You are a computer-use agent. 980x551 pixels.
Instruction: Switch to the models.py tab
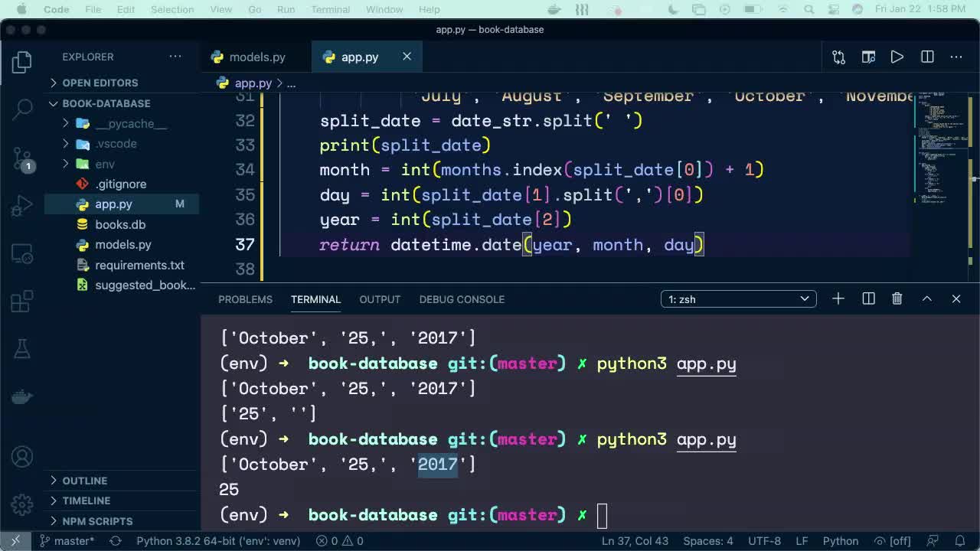click(x=255, y=57)
